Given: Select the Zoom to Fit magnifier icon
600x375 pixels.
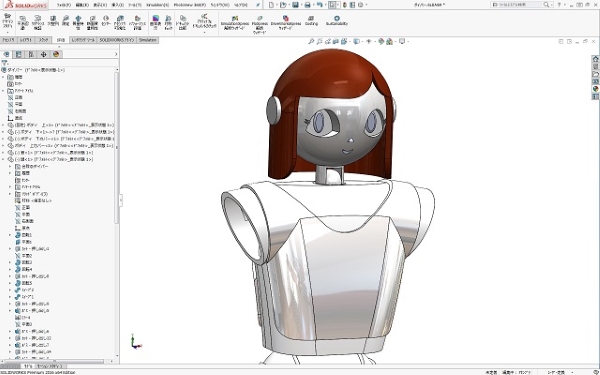Looking at the screenshot, I should click(311, 41).
